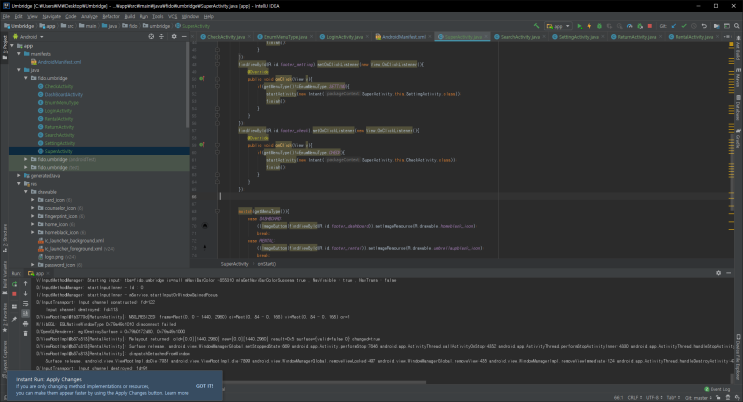Open Project panel settings gear

pyautogui.click(x=174, y=37)
